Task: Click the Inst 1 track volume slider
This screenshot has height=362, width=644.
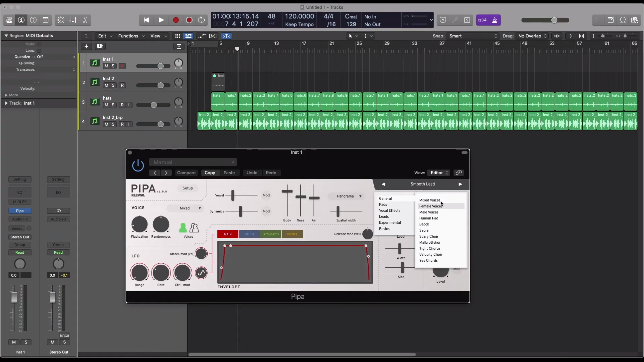Action: (x=153, y=66)
